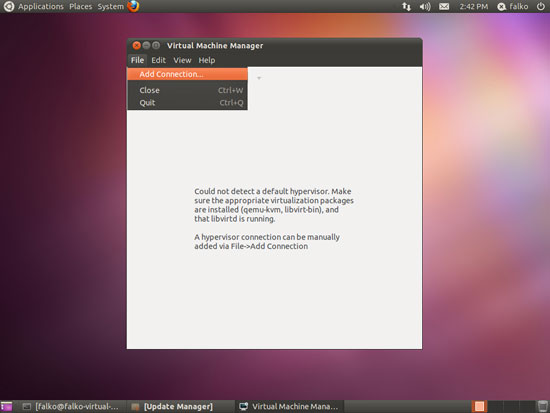This screenshot has height=413, width=550.
Task: Open the Trash icon in bottom panel
Action: point(542,406)
